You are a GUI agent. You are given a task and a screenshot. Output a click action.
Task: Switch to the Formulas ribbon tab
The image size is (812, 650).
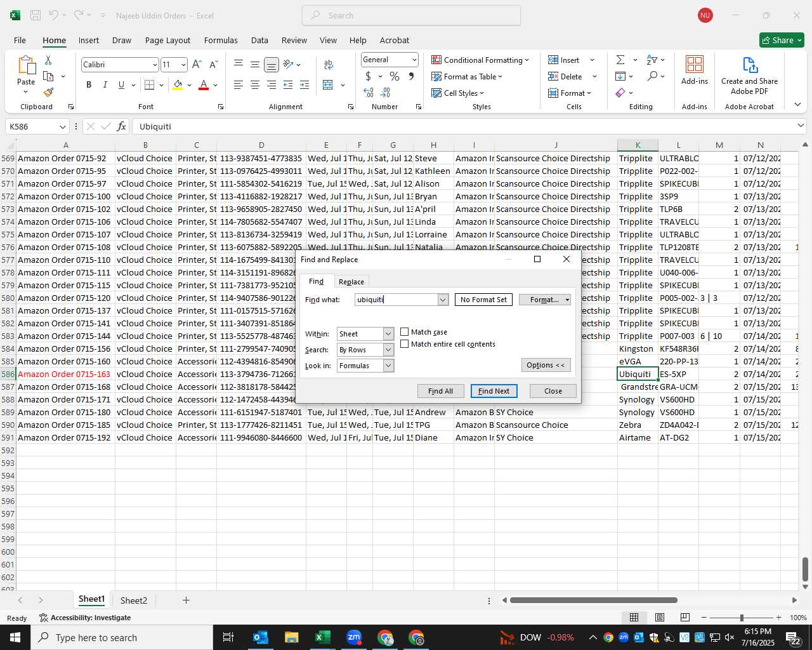221,40
